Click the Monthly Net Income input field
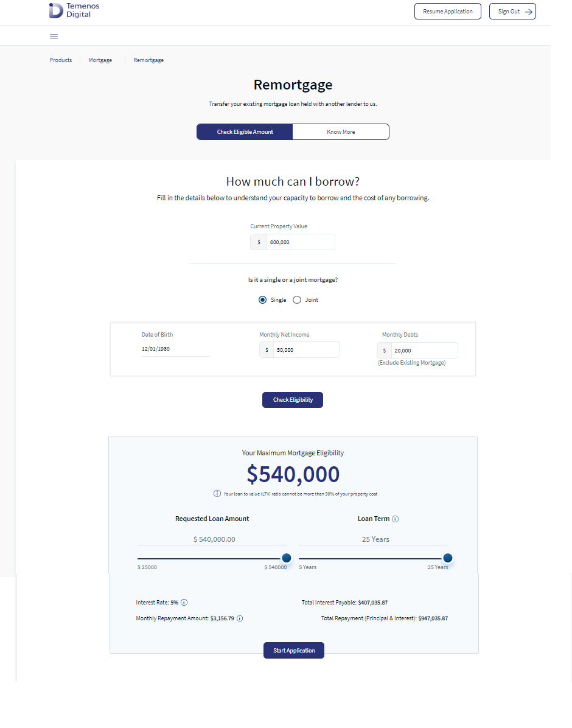 (x=307, y=350)
